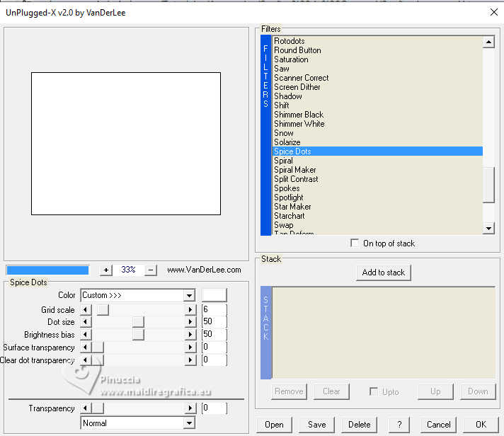Click the Delete button
The width and height of the screenshot is (504, 436).
coord(359,425)
